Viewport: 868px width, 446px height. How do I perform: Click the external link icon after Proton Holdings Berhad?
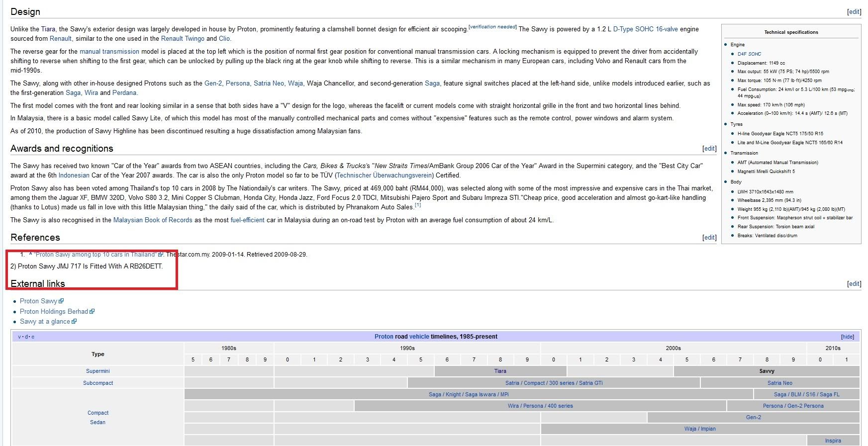click(x=92, y=312)
